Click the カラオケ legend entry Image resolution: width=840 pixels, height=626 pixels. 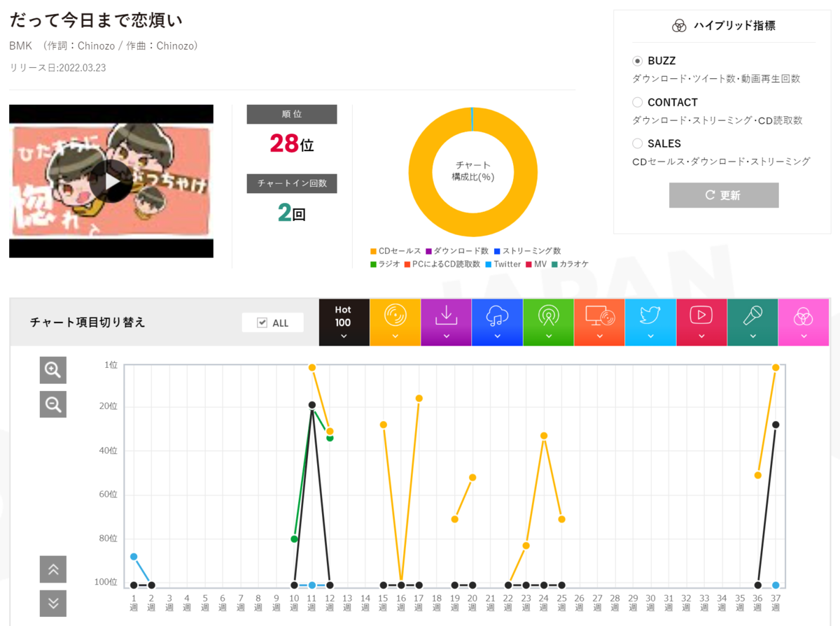coord(570,264)
